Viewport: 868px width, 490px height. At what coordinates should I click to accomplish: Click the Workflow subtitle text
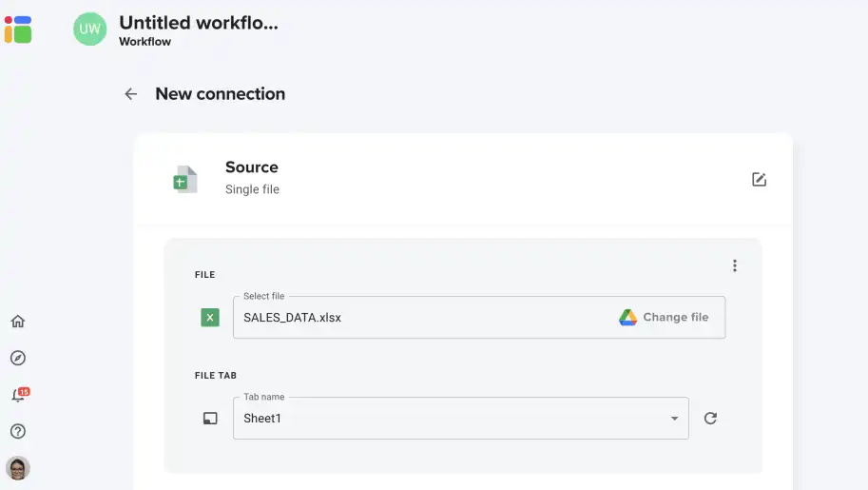[145, 42]
